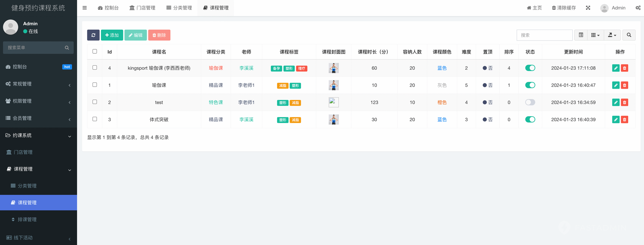Click the sidebar menu search icon
Image resolution: width=644 pixels, height=245 pixels.
pos(67,48)
